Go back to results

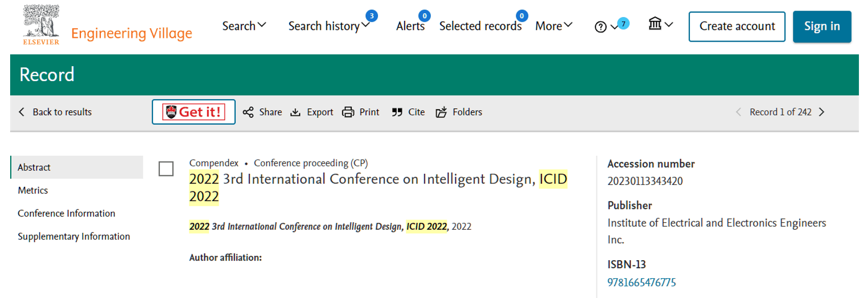(55, 112)
